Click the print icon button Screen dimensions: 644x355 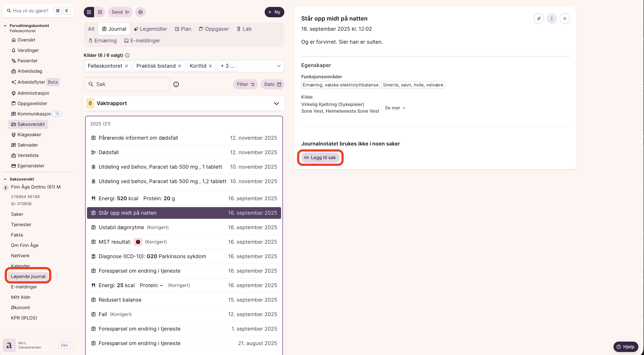tap(140, 12)
